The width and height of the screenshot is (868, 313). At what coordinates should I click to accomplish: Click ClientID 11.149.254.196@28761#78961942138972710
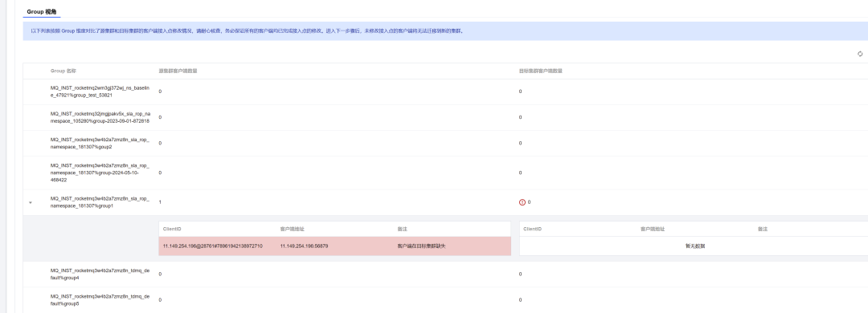point(212,246)
